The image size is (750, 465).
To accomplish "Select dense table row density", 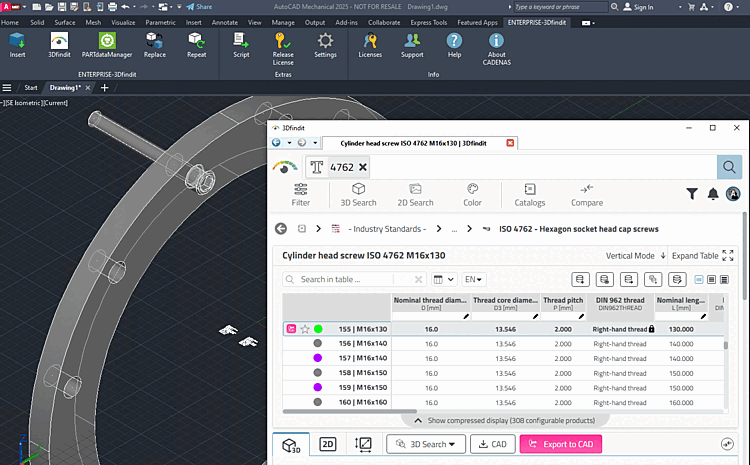I will coord(724,279).
